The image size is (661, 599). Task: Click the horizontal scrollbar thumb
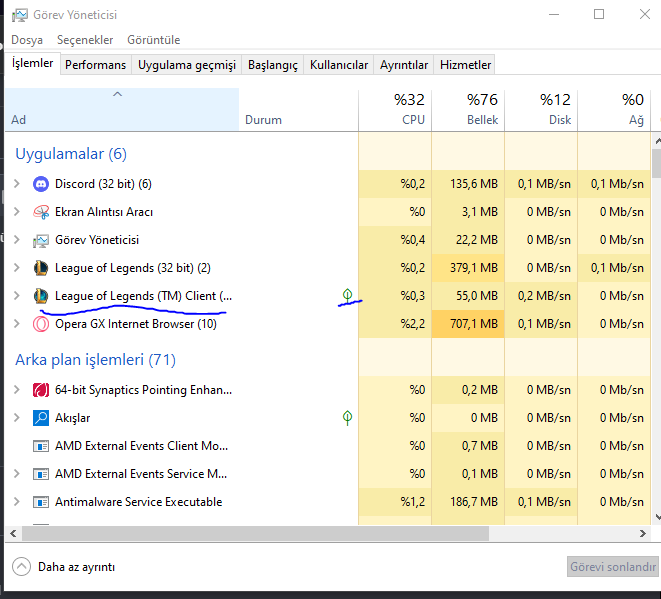[255, 533]
